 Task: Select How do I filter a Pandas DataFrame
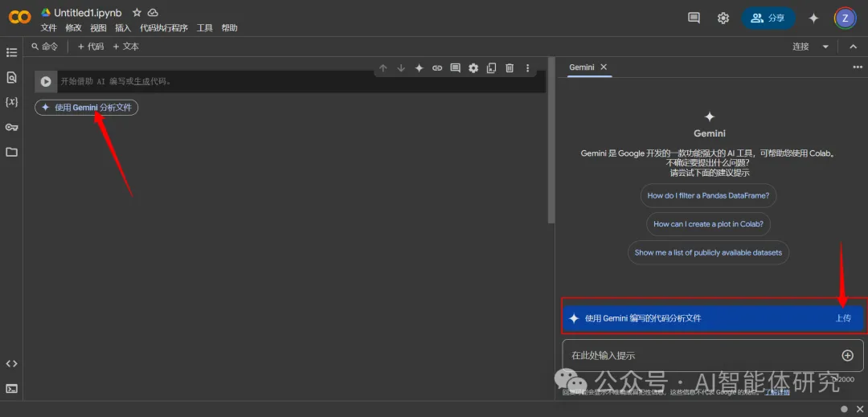click(x=708, y=195)
